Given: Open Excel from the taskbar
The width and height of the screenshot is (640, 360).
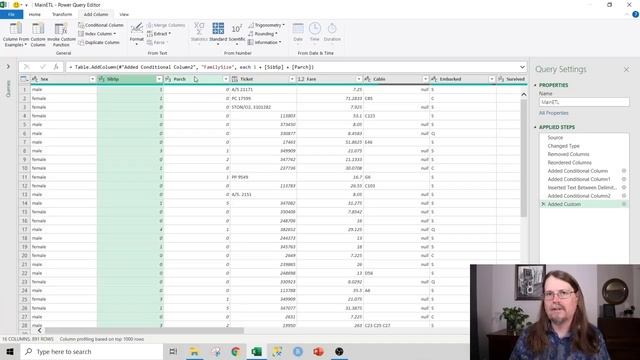Looking at the screenshot, I should pos(256,351).
